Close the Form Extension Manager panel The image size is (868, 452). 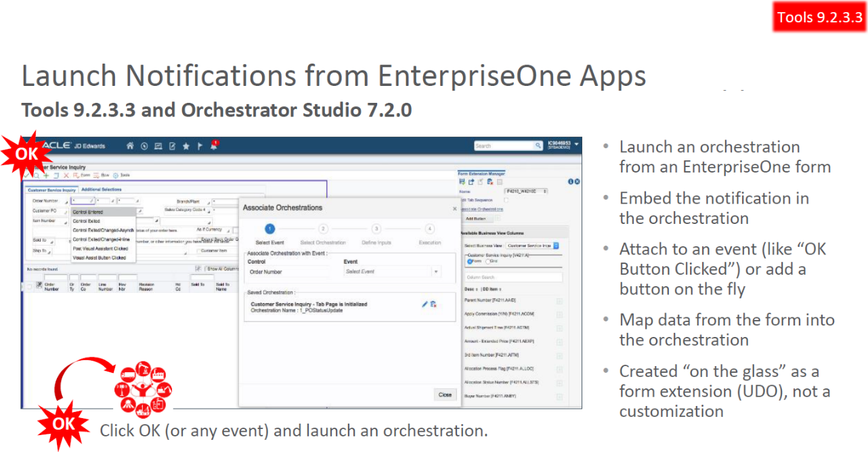click(x=578, y=181)
